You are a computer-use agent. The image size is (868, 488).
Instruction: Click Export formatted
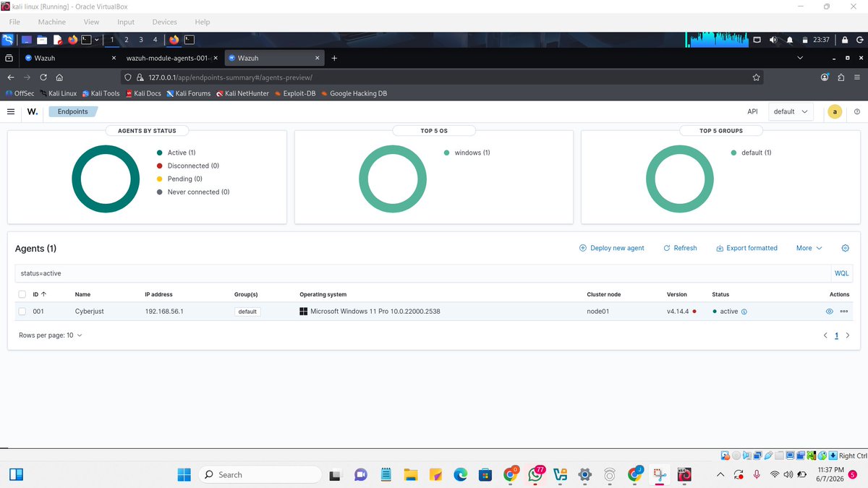pos(746,248)
